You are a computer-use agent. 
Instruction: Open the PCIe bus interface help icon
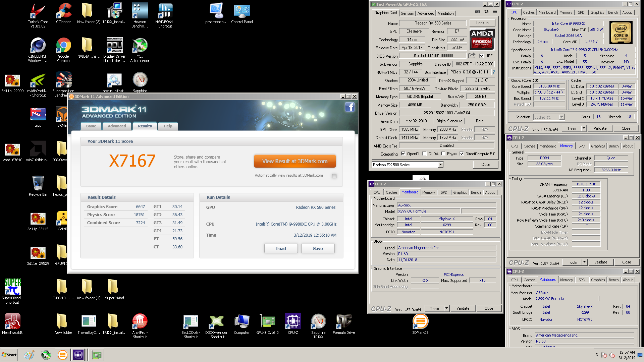[493, 72]
